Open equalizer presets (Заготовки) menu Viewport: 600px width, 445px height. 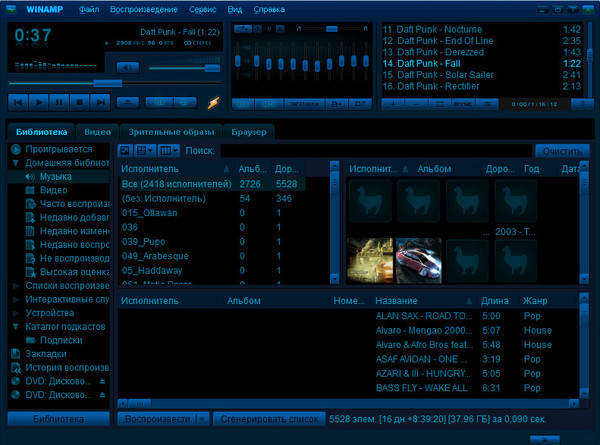(x=304, y=104)
